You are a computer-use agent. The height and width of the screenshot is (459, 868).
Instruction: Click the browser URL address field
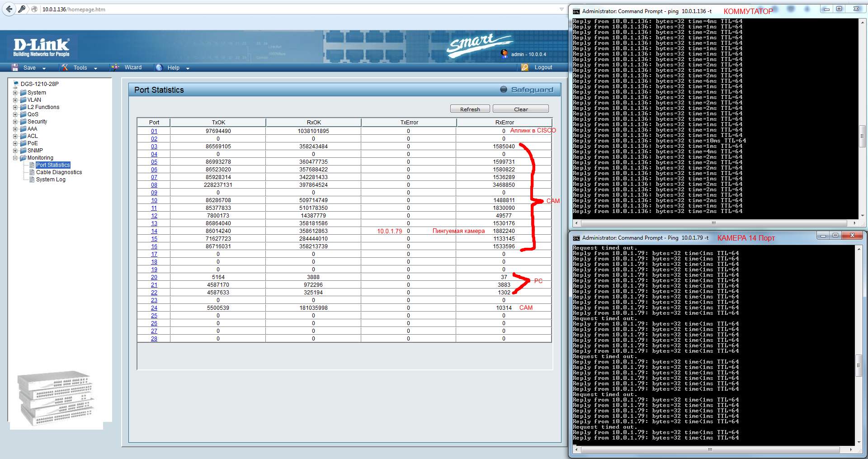(x=298, y=9)
